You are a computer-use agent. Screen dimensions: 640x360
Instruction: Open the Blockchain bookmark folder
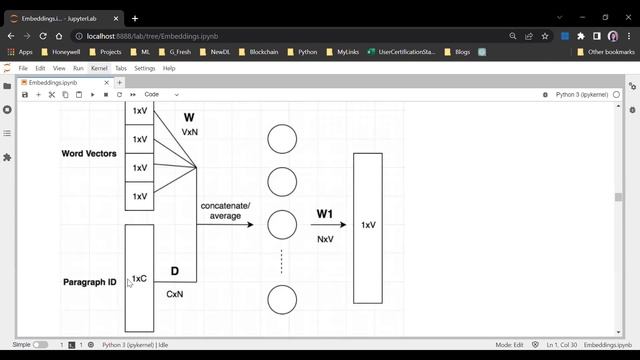tap(259, 52)
